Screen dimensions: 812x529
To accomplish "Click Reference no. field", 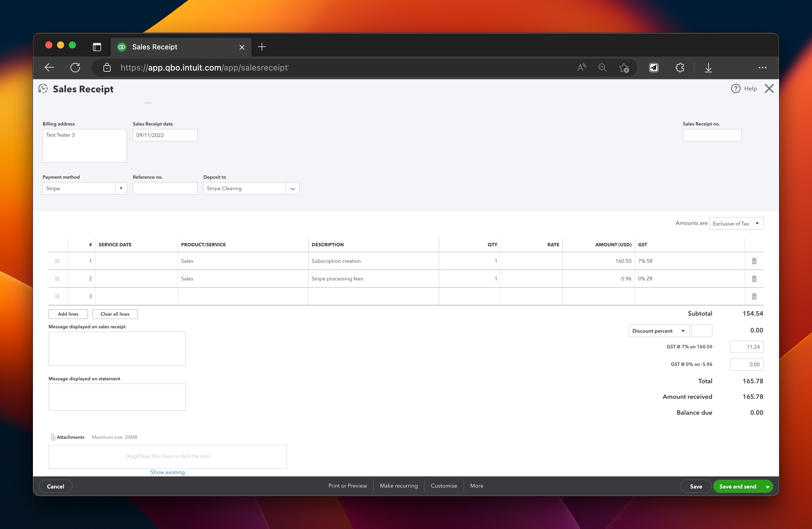I will [x=165, y=188].
